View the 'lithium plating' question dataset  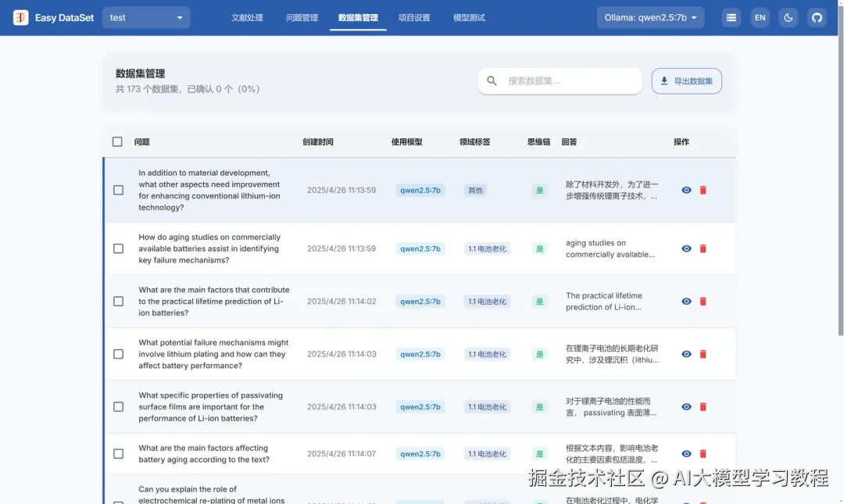[x=686, y=354]
